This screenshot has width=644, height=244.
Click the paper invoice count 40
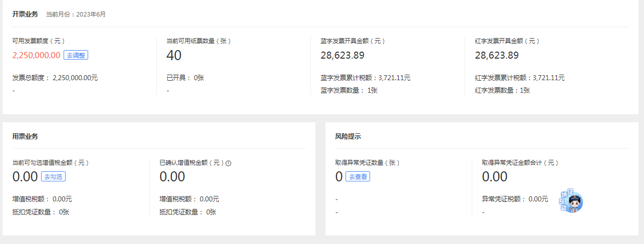click(x=174, y=55)
